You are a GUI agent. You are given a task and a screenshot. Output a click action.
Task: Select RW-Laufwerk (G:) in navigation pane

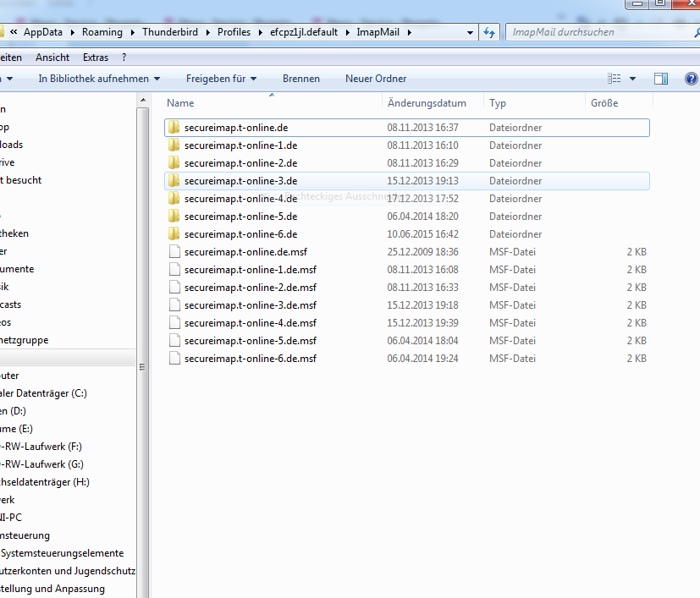click(42, 464)
